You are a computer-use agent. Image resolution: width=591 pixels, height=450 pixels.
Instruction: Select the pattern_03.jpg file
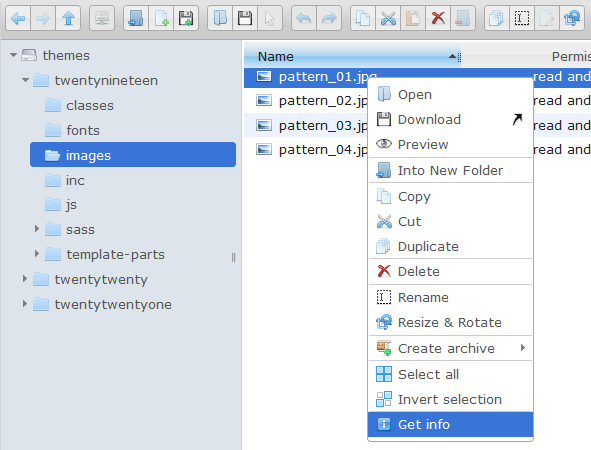[x=323, y=126]
